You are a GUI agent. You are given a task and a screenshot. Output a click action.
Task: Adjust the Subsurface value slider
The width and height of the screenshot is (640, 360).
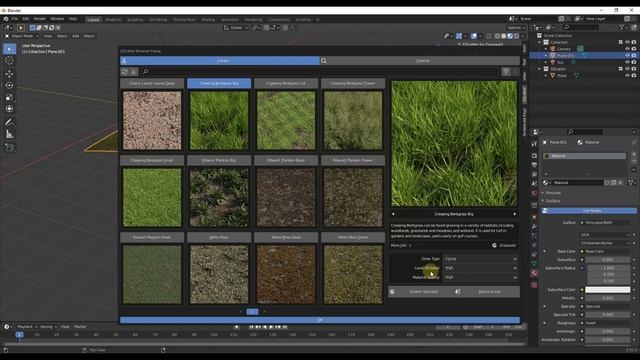(x=607, y=260)
